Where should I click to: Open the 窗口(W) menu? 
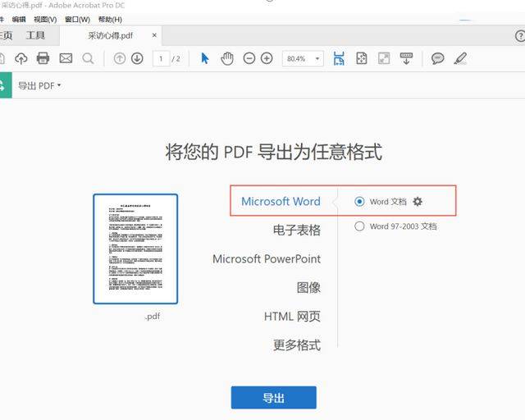pyautogui.click(x=77, y=20)
